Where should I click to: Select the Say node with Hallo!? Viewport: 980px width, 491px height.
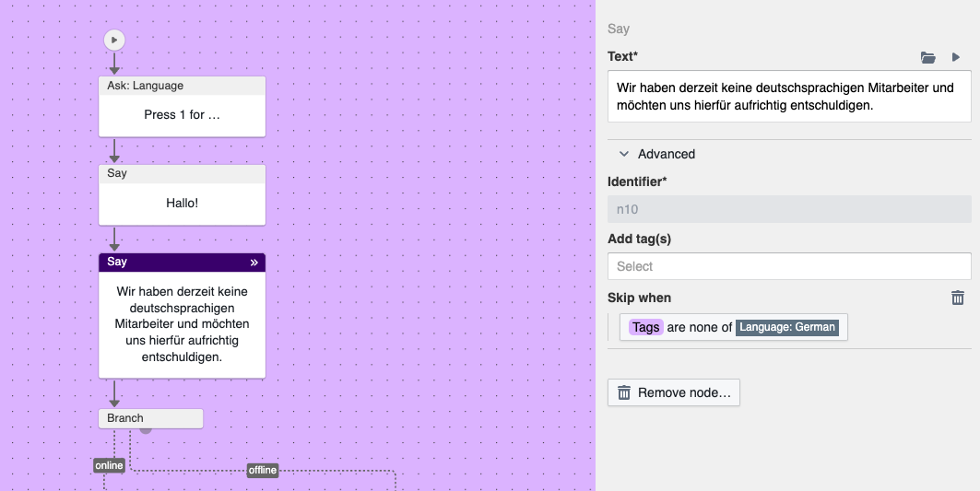pos(182,195)
